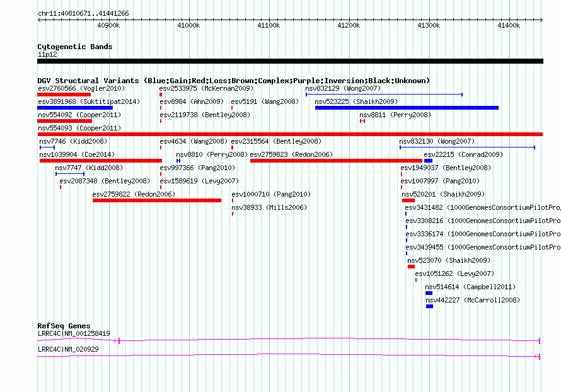Open nsv514614 (Campbell2011) variant

(470, 287)
